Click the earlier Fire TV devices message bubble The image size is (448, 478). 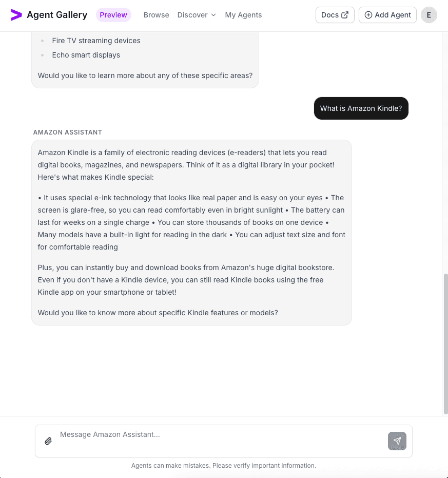[x=145, y=56]
